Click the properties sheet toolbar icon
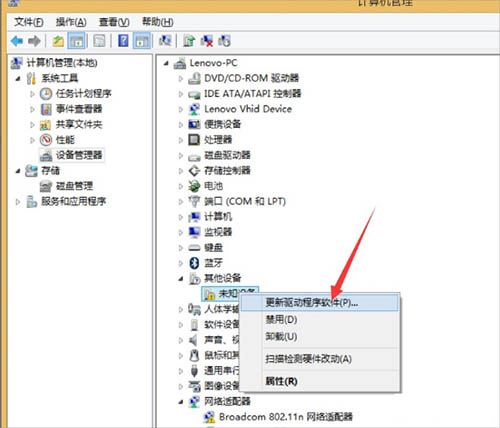Image resolution: width=500 pixels, height=428 pixels. pos(99,41)
